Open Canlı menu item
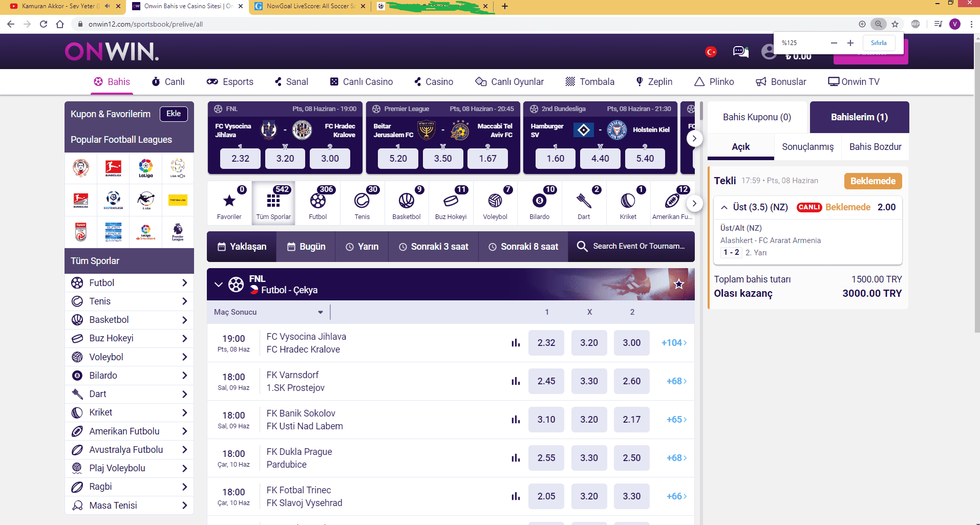 click(x=168, y=82)
